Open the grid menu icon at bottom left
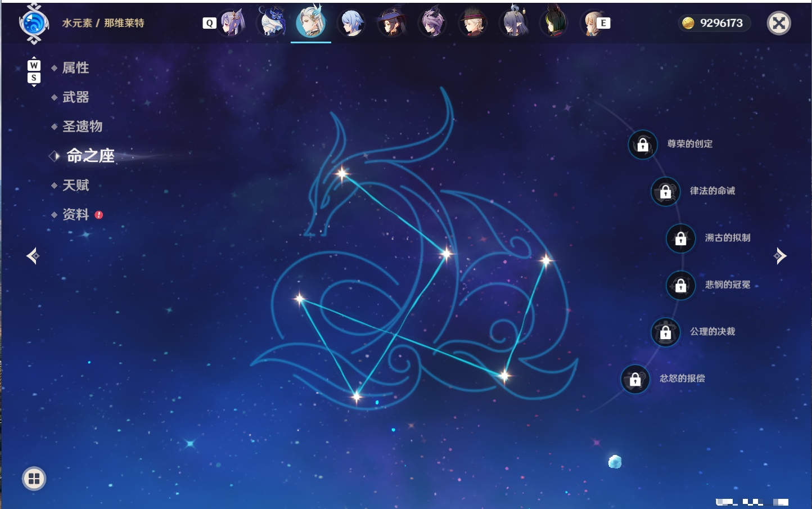Viewport: 812px width, 509px height. click(x=34, y=479)
